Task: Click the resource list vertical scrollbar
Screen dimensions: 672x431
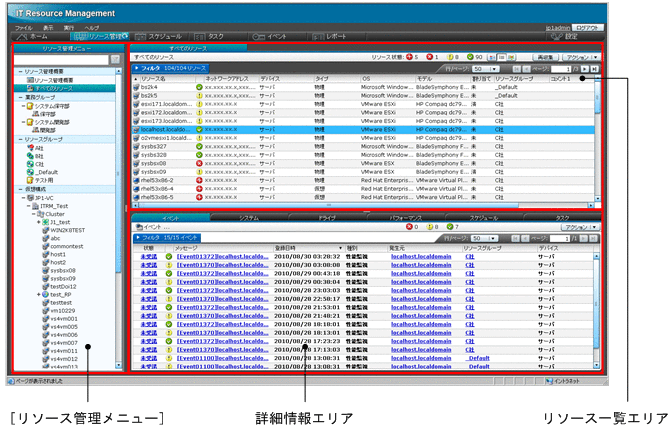Action: pyautogui.click(x=597, y=139)
